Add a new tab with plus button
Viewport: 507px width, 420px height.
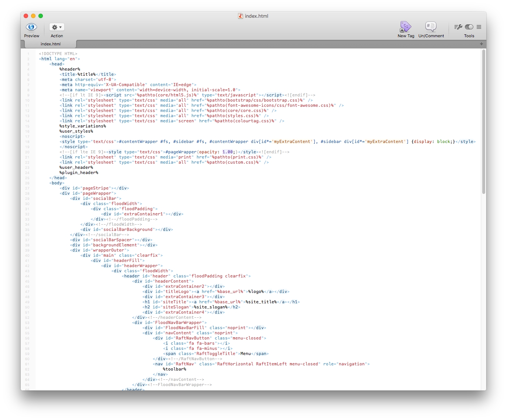click(x=482, y=44)
